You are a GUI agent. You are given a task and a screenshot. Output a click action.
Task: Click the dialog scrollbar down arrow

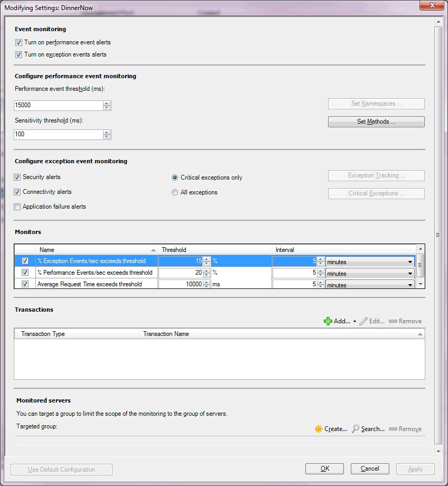pos(438,452)
